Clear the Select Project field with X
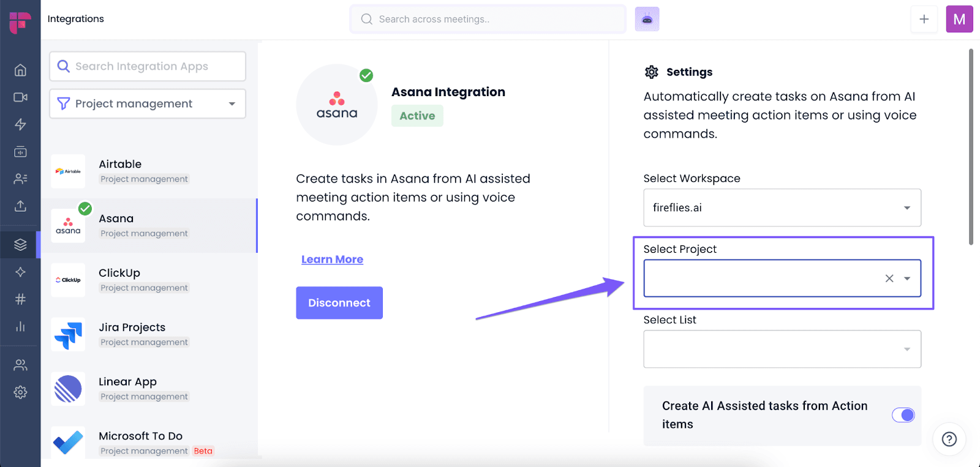 click(x=889, y=278)
